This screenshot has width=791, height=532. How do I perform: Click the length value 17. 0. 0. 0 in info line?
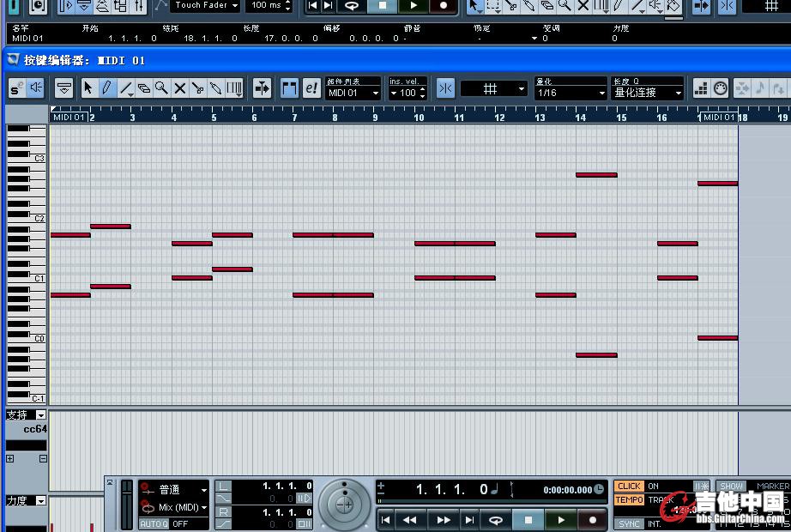coord(292,38)
